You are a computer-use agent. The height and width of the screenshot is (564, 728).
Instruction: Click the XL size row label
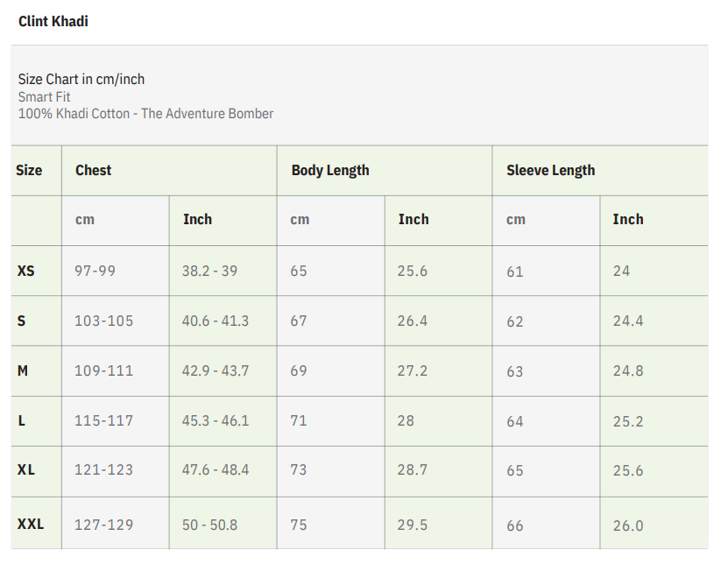(x=26, y=469)
